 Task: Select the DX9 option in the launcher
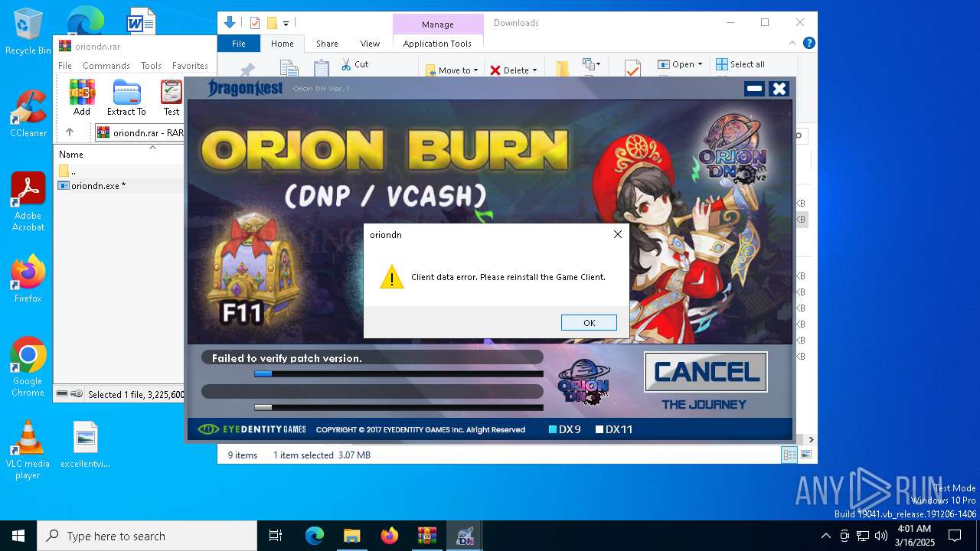565,429
